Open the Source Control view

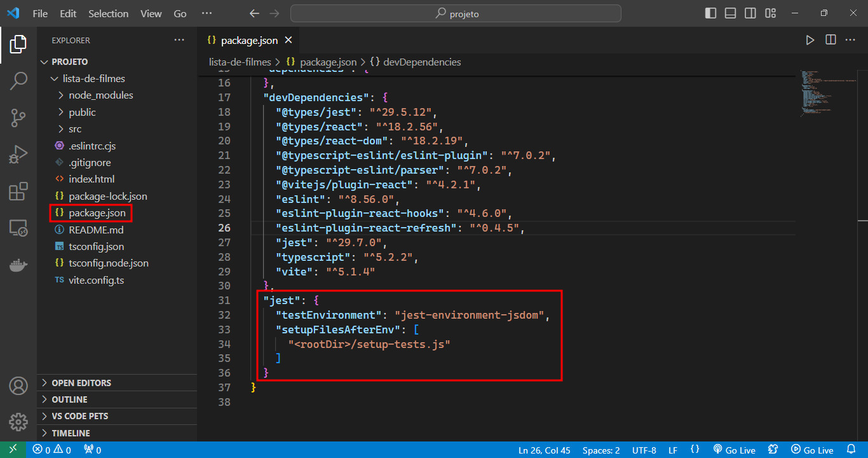click(18, 118)
